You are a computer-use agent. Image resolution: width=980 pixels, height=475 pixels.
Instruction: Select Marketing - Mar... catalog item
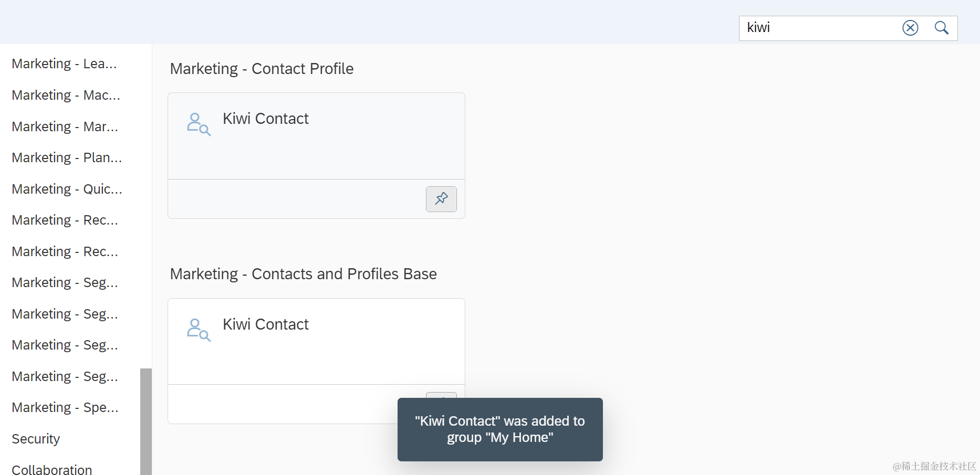pos(65,126)
